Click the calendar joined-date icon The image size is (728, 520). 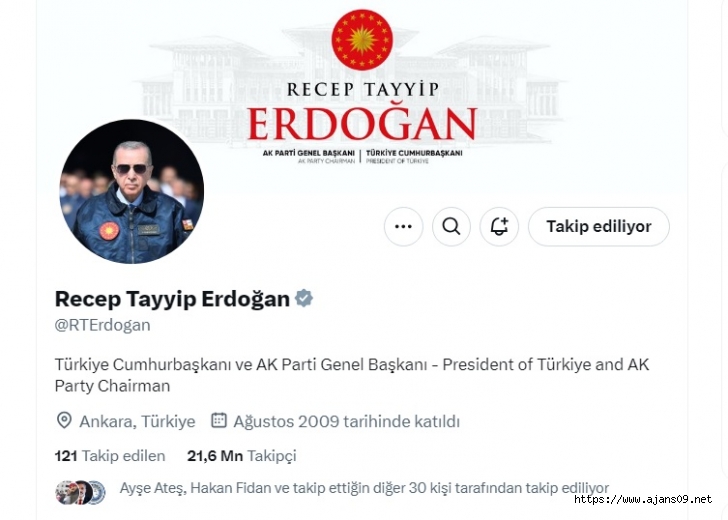coord(219,420)
